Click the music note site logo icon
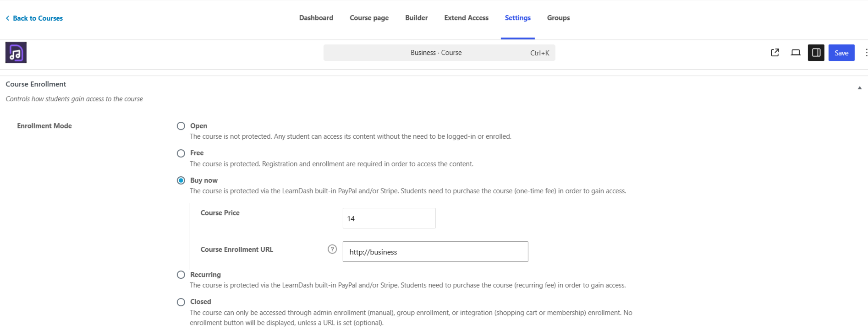The width and height of the screenshot is (868, 336). [16, 53]
